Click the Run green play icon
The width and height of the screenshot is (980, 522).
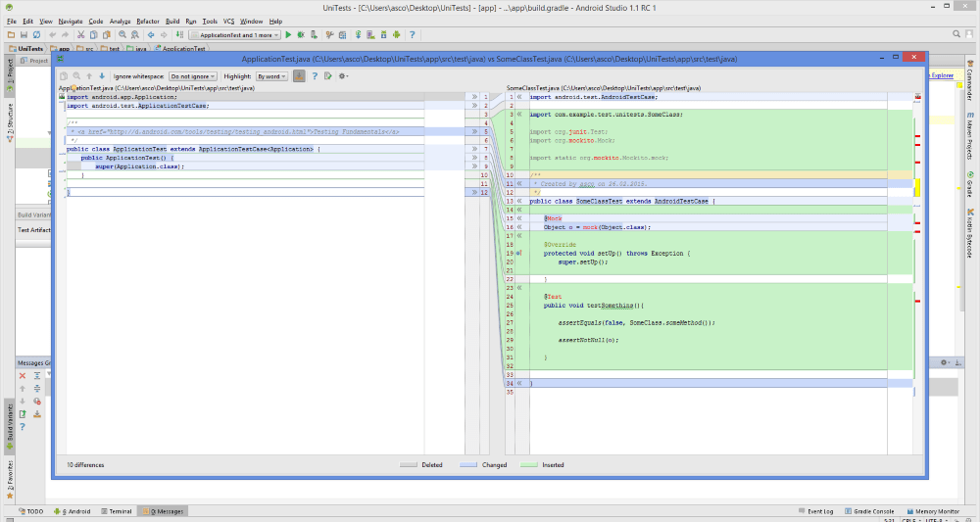289,34
